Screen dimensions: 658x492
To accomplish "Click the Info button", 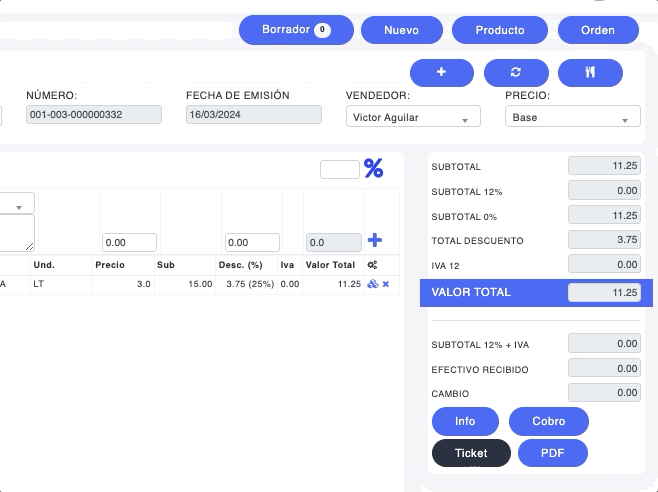I will pyautogui.click(x=465, y=422).
